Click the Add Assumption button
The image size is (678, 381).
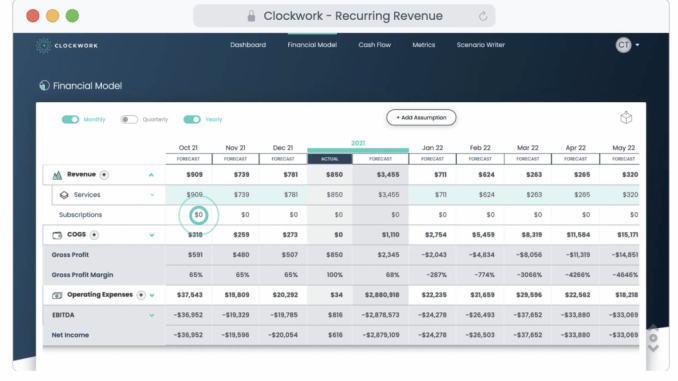[x=421, y=118]
